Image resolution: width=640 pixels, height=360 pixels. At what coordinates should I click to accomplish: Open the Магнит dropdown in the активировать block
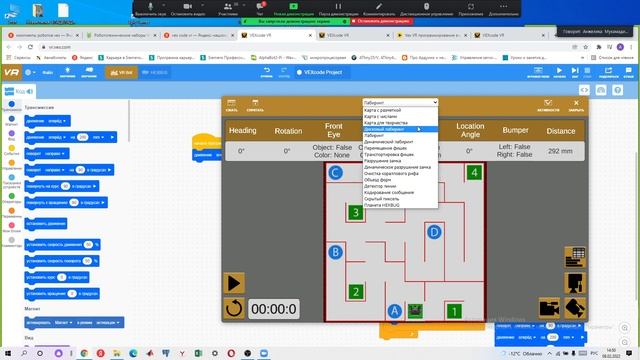[63, 322]
